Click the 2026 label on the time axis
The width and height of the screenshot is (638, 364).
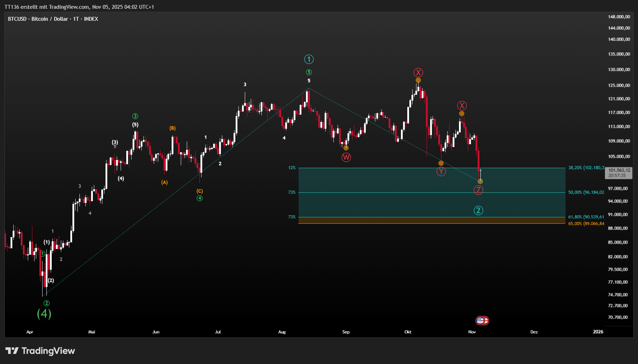tap(598, 332)
